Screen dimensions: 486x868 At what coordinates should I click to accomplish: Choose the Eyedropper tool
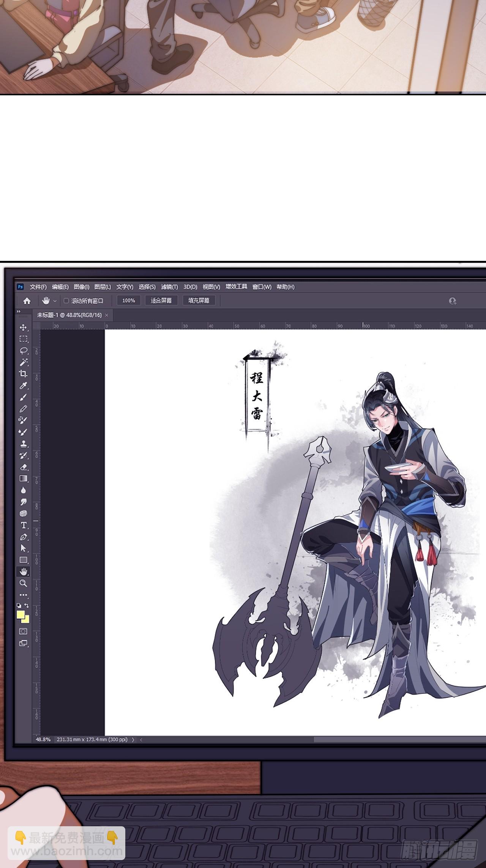coord(23,386)
